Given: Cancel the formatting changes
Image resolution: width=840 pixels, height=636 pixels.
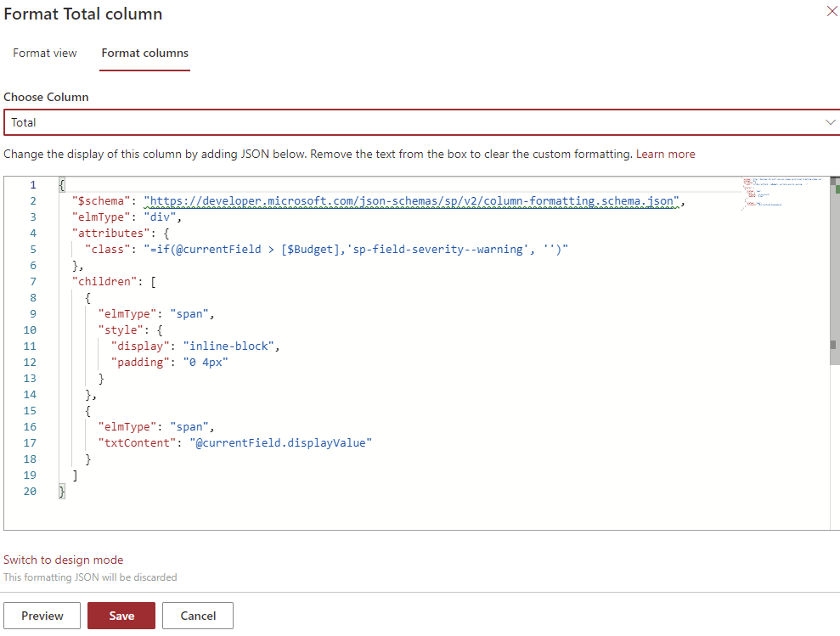Looking at the screenshot, I should coord(198,616).
